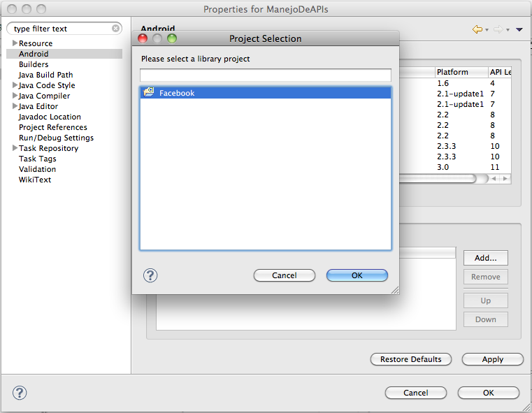Open the view menu triangle at top right
Viewport: 532px width, 413px height.
tap(519, 29)
